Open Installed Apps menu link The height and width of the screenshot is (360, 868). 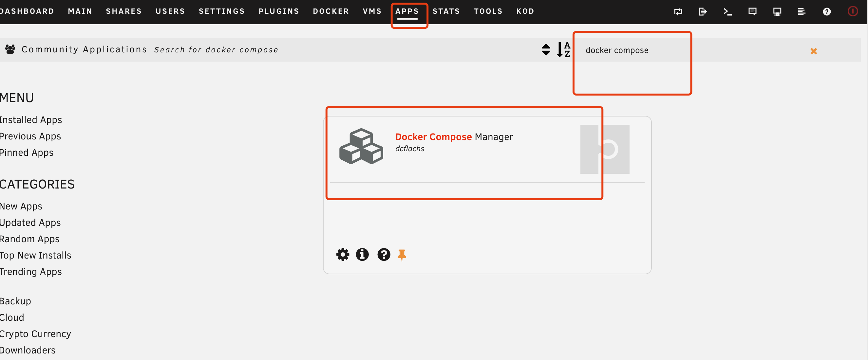(31, 120)
